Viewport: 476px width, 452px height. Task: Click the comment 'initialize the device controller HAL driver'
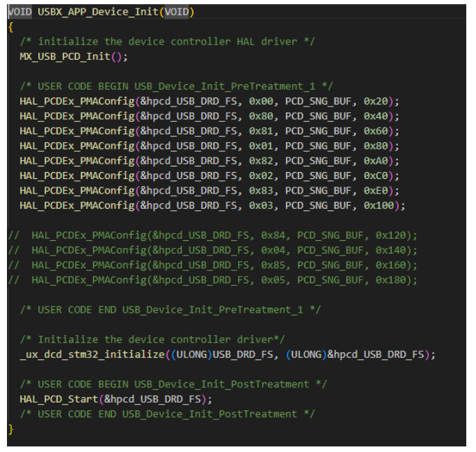click(x=168, y=42)
